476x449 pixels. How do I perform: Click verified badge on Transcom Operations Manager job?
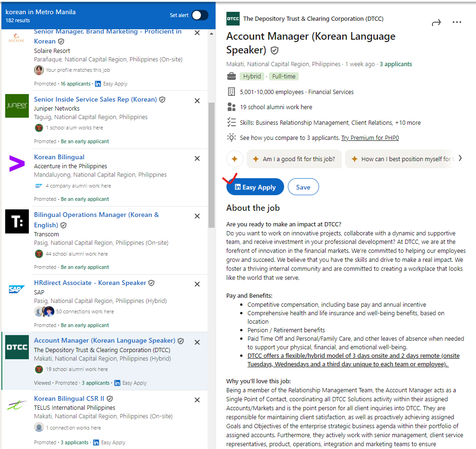click(x=63, y=225)
